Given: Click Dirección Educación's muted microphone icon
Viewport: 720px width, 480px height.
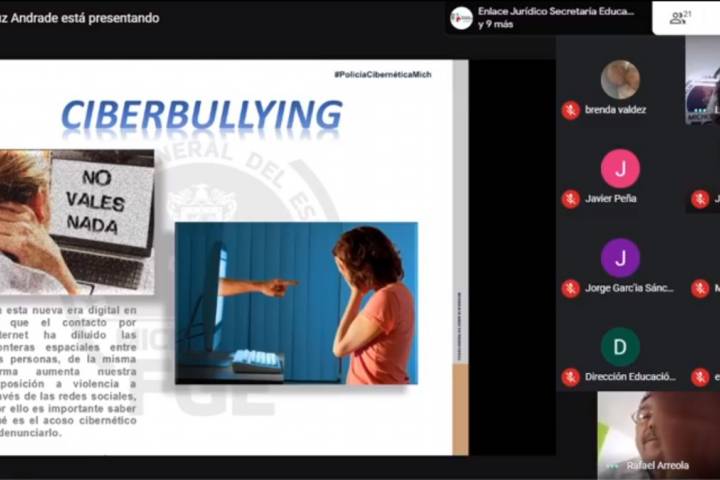Looking at the screenshot, I should [x=571, y=377].
